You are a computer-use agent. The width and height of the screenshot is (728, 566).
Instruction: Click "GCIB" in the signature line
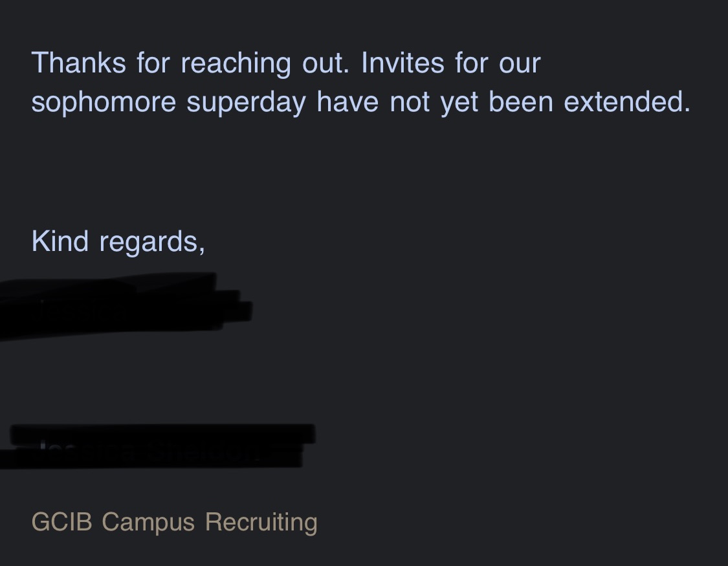[x=61, y=522]
